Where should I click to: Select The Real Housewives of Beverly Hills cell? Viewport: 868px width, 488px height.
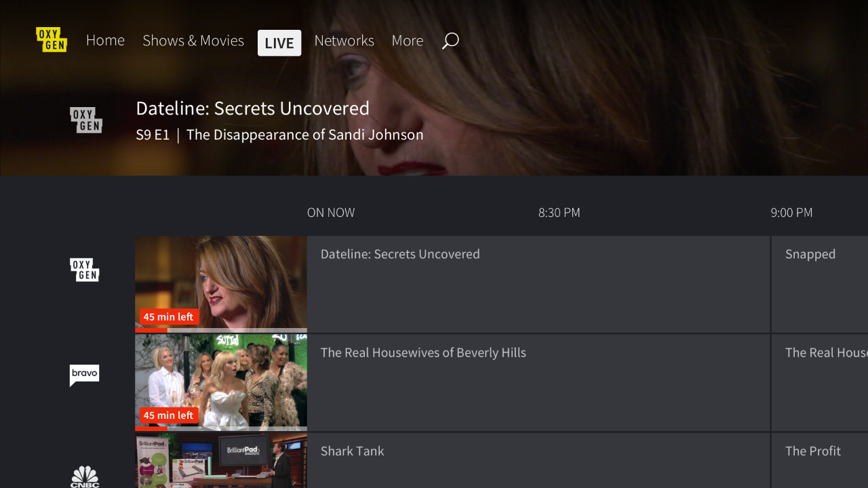click(538, 382)
